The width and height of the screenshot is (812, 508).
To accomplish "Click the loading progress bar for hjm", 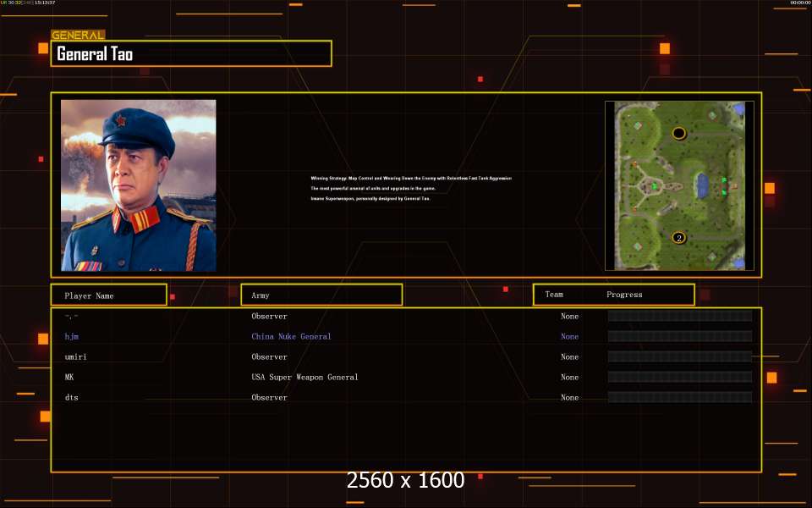I will pos(680,336).
